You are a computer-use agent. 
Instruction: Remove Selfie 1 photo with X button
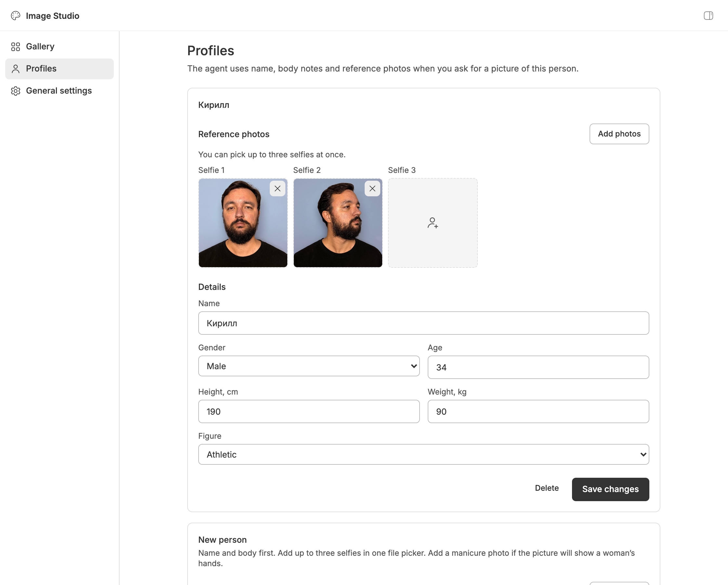[x=277, y=188]
